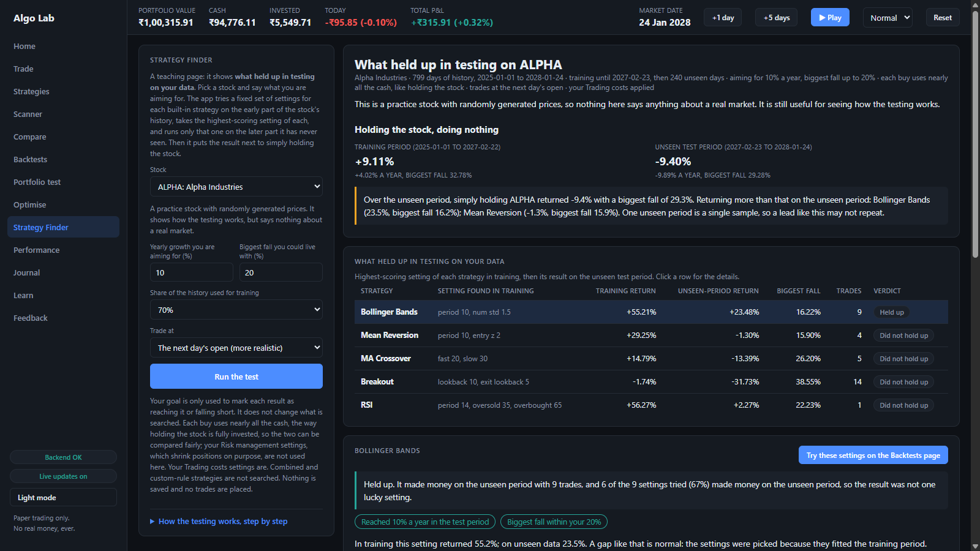Open the Learn section
The height and width of the screenshot is (551, 980).
pos(63,296)
